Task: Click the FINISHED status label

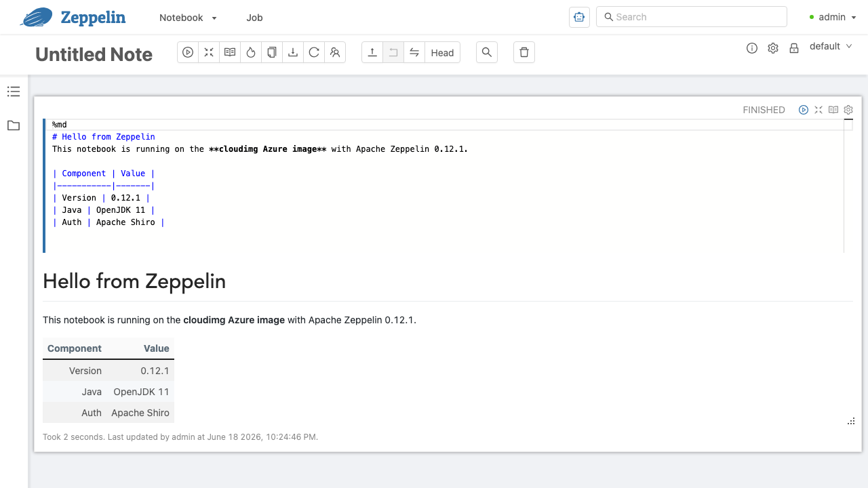Action: [764, 110]
